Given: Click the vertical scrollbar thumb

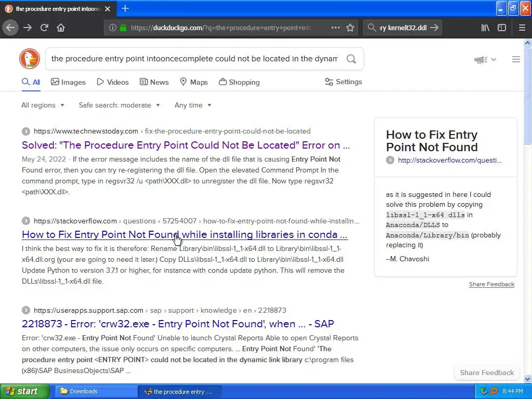Looking at the screenshot, I should tap(528, 96).
